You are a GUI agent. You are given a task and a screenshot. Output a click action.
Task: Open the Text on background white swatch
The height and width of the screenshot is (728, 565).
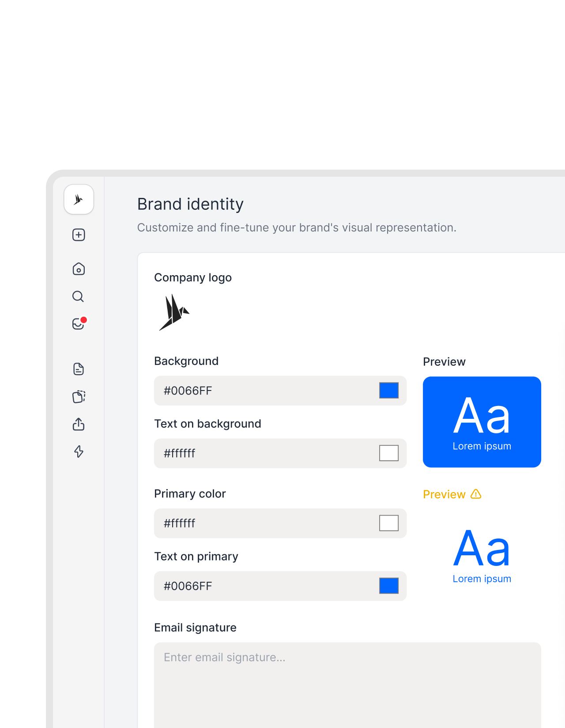pos(389,453)
